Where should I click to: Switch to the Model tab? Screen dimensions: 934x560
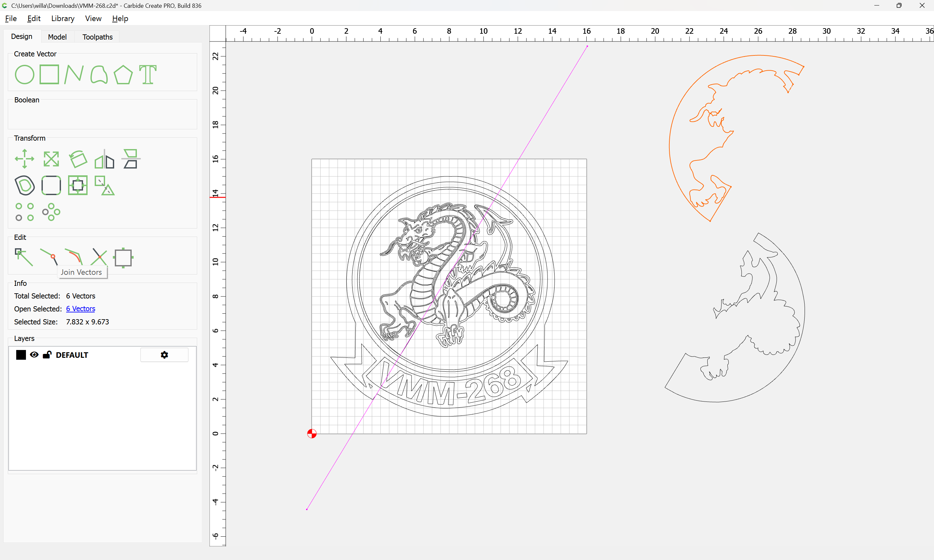click(57, 37)
